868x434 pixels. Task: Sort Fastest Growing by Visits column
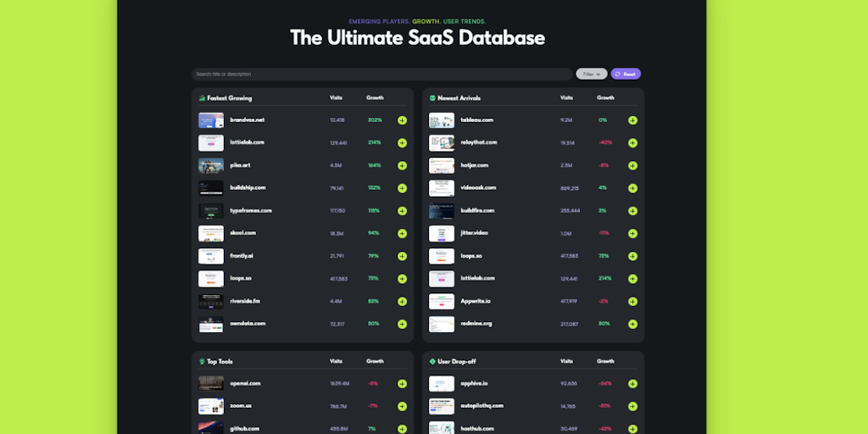click(336, 98)
